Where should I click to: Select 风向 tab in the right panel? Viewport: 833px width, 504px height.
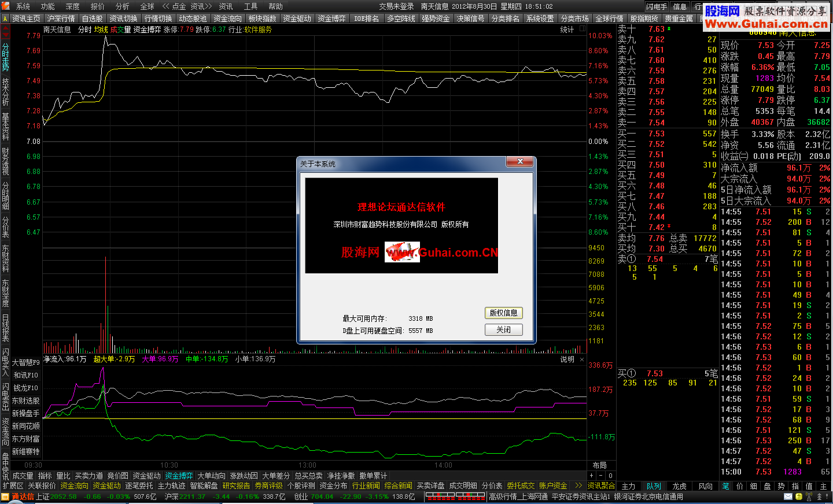pos(705,486)
